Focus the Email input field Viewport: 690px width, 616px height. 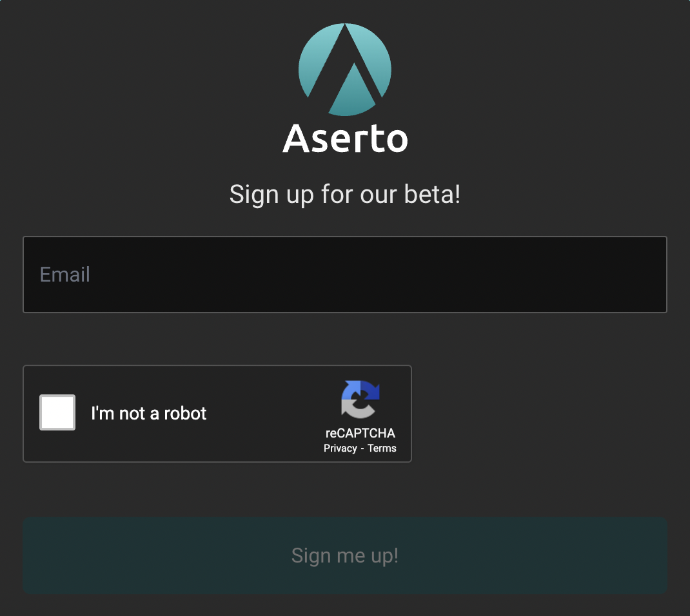click(344, 274)
